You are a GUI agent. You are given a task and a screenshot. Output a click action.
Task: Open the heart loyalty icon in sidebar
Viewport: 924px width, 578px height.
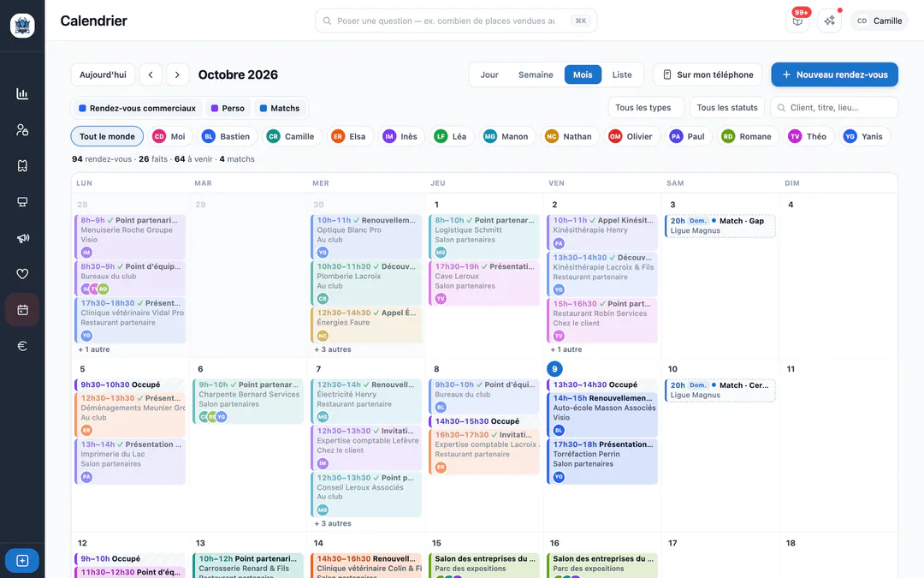coord(22,274)
